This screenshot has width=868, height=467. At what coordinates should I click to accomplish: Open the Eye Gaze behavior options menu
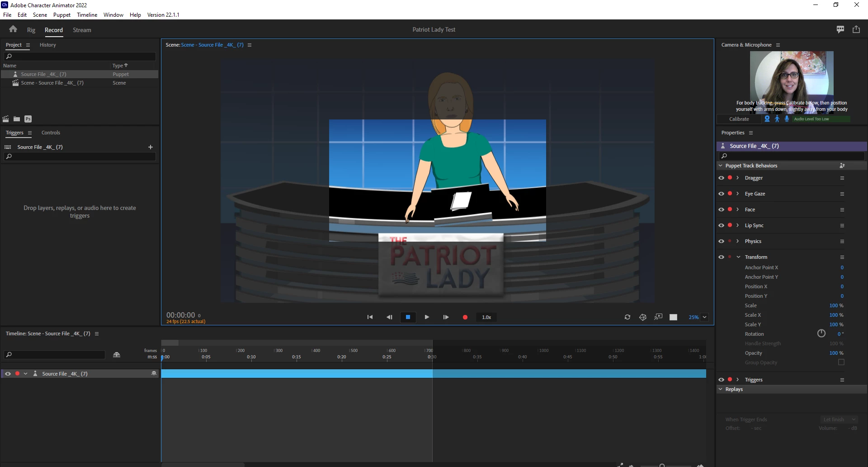coord(842,194)
